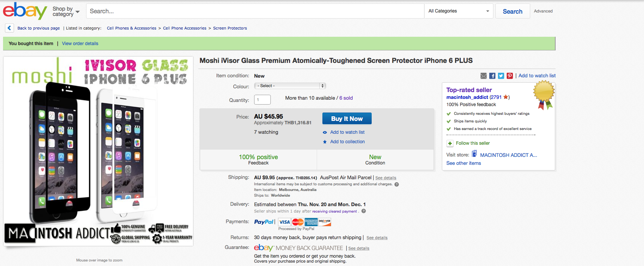This screenshot has height=266, width=644.
Task: Click the blue Search button
Action: click(x=512, y=11)
